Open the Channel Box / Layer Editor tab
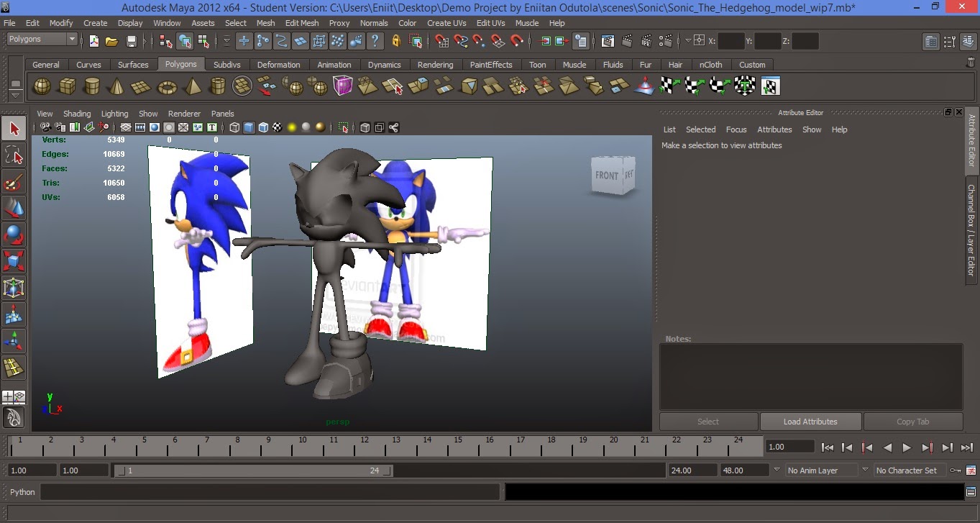 971,229
